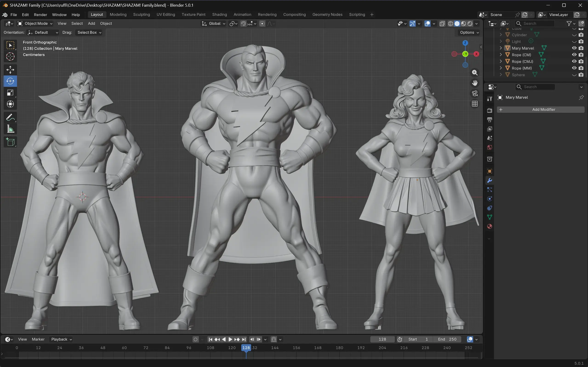
Task: Click the Add Modifier button
Action: click(541, 109)
